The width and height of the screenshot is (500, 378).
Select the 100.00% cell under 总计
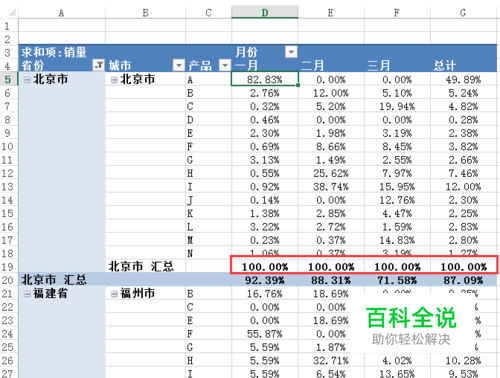[463, 267]
